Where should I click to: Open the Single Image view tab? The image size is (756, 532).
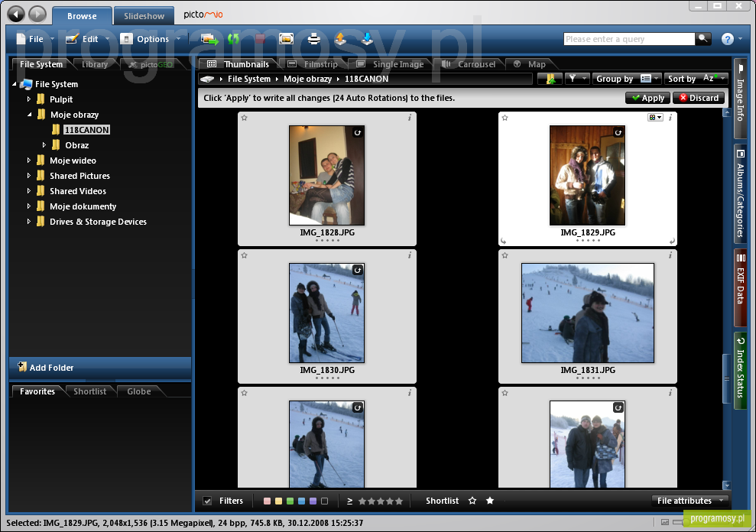pos(391,64)
